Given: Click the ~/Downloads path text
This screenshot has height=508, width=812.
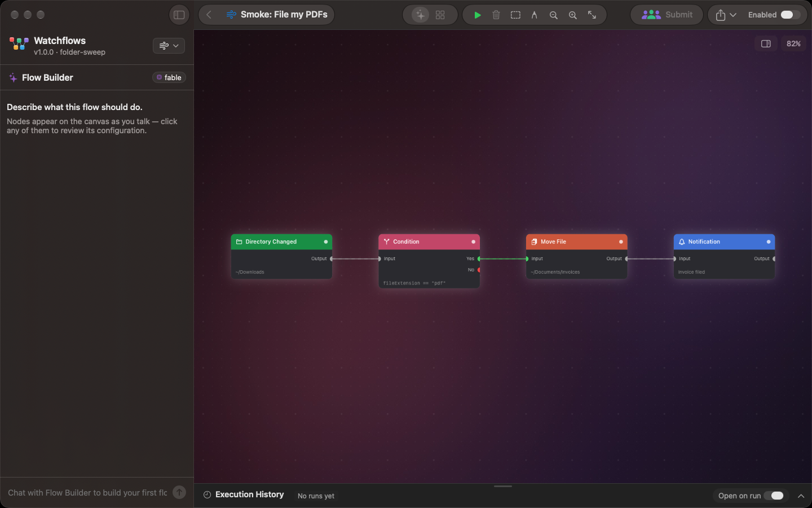Looking at the screenshot, I should point(250,272).
